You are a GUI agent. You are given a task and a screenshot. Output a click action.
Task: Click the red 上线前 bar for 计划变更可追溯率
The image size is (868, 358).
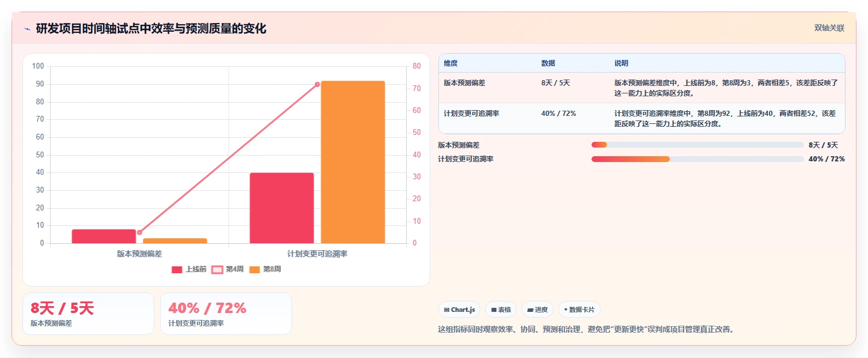[x=282, y=208]
